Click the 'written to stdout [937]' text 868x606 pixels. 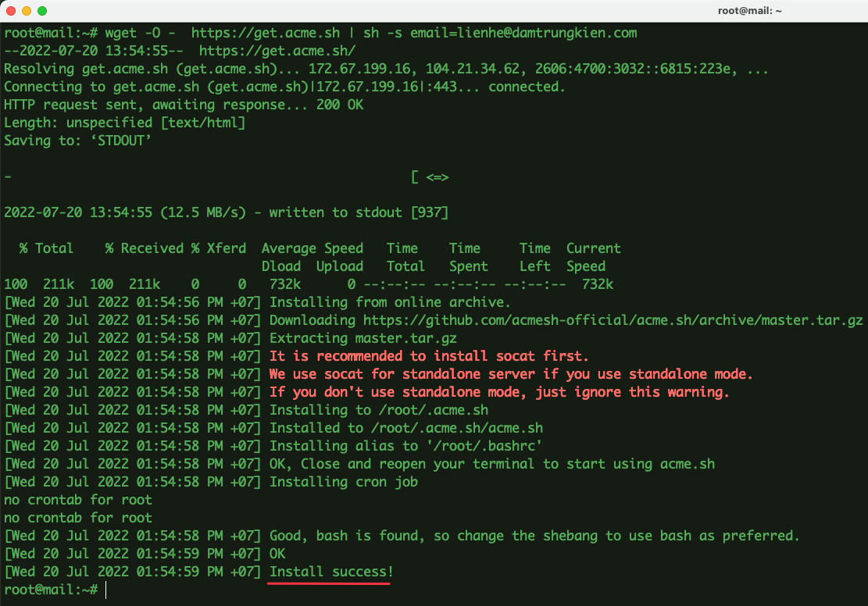coord(359,212)
